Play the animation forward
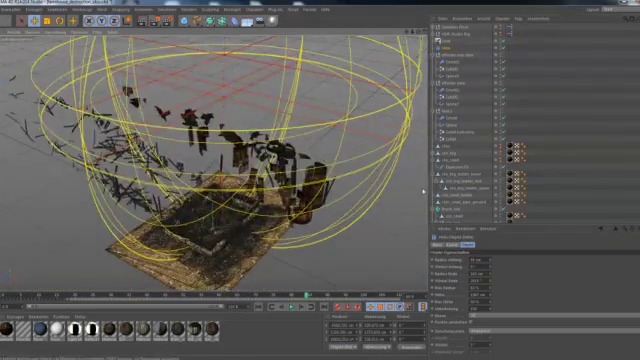The image size is (640, 360). [291, 307]
